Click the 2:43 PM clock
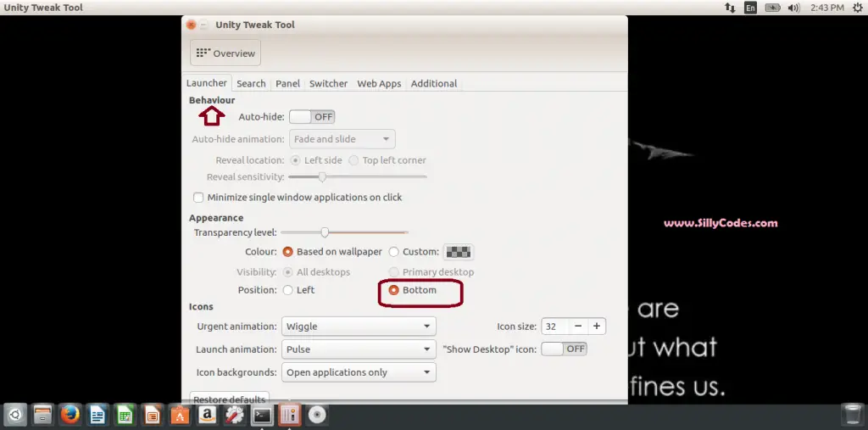The image size is (868, 430). pos(827,8)
